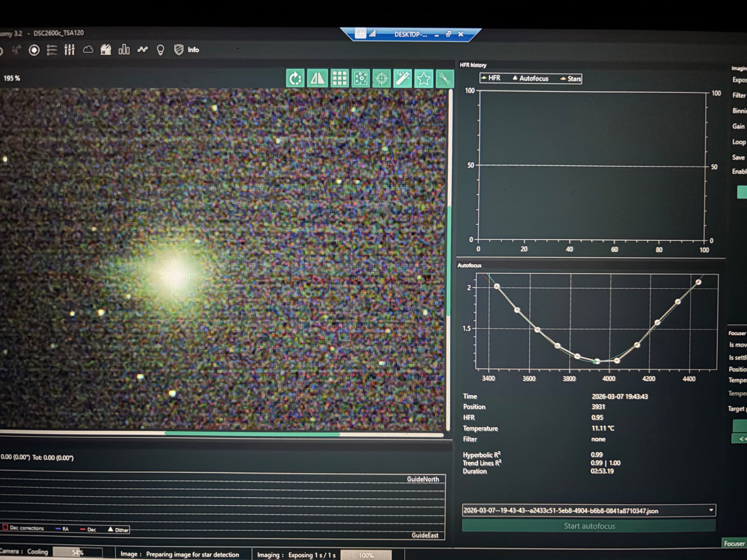Click the GuideEast label in guider graph
The height and width of the screenshot is (560, 747).
425,535
